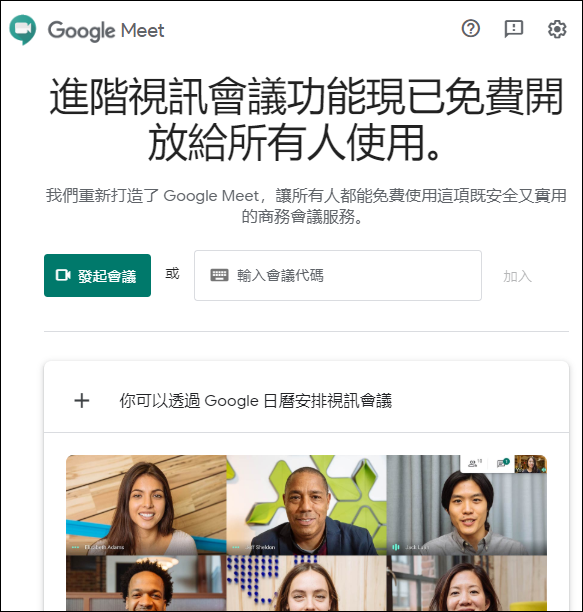Click the video camera icon on 發起會議

point(63,275)
